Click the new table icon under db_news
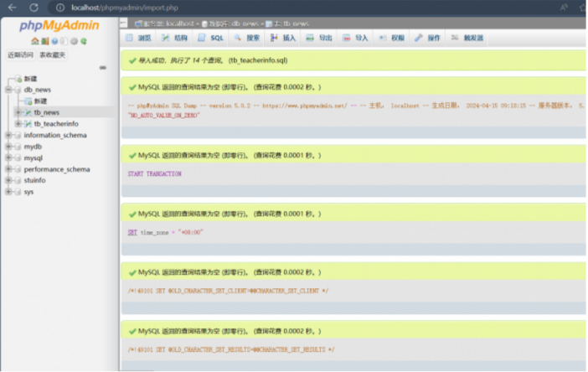Screen dimensions: 588x372 click(x=28, y=101)
